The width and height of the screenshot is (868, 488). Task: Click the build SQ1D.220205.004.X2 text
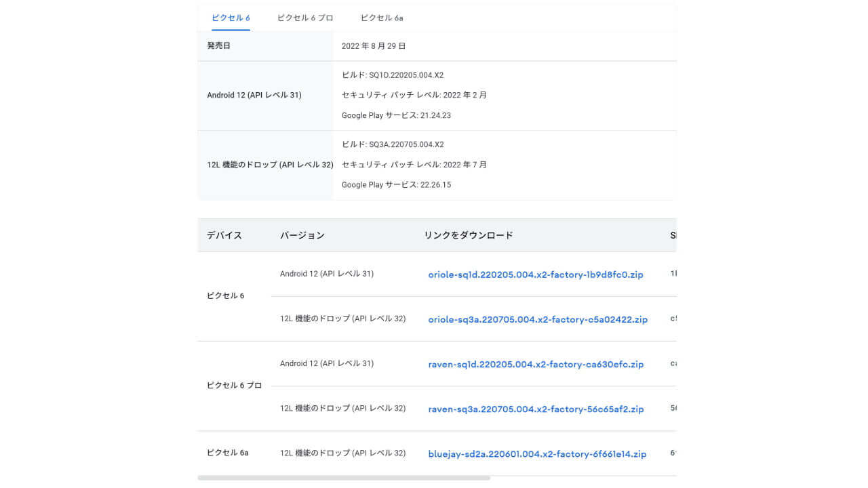pos(393,75)
